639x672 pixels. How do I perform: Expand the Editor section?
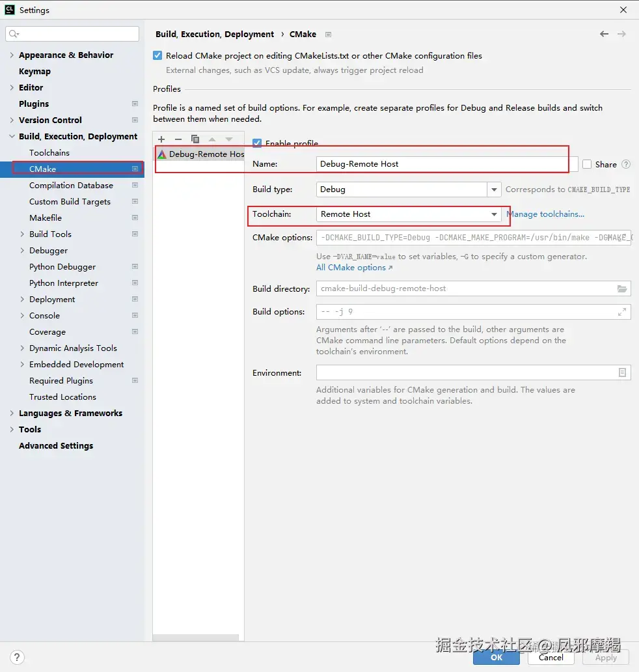click(12, 87)
